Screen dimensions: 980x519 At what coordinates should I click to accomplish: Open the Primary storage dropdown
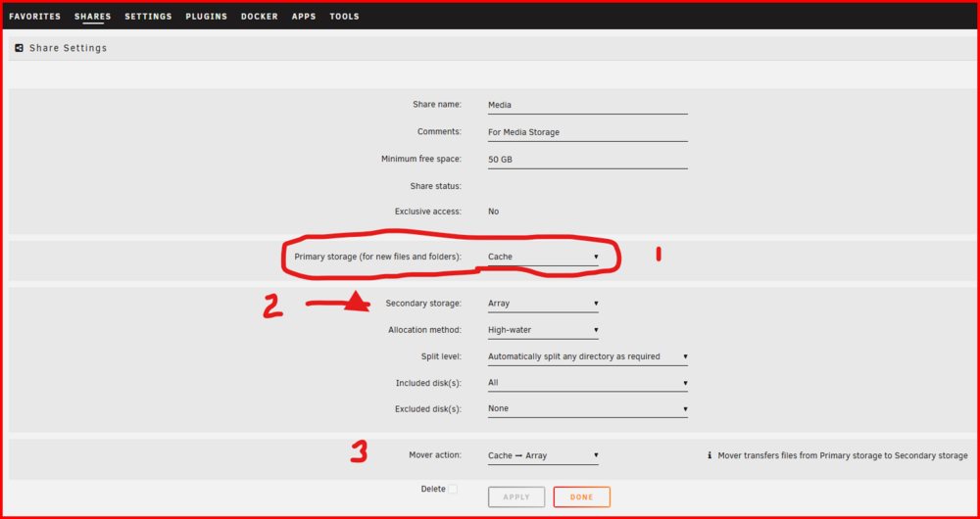(x=543, y=257)
